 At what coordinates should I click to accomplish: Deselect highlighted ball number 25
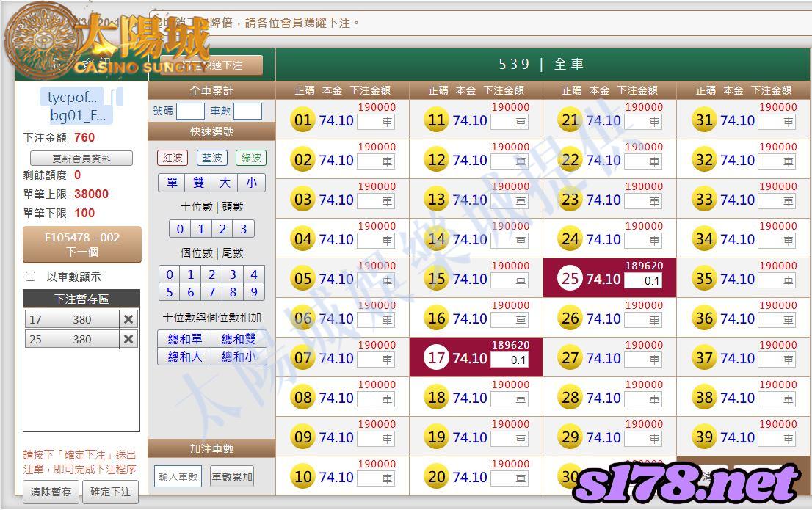[570, 279]
